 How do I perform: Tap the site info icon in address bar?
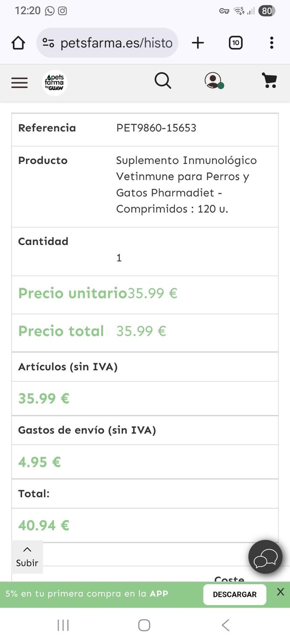pos(48,43)
